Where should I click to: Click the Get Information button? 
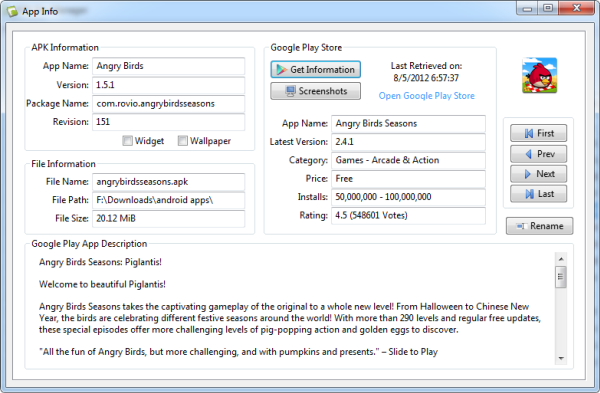[x=315, y=70]
